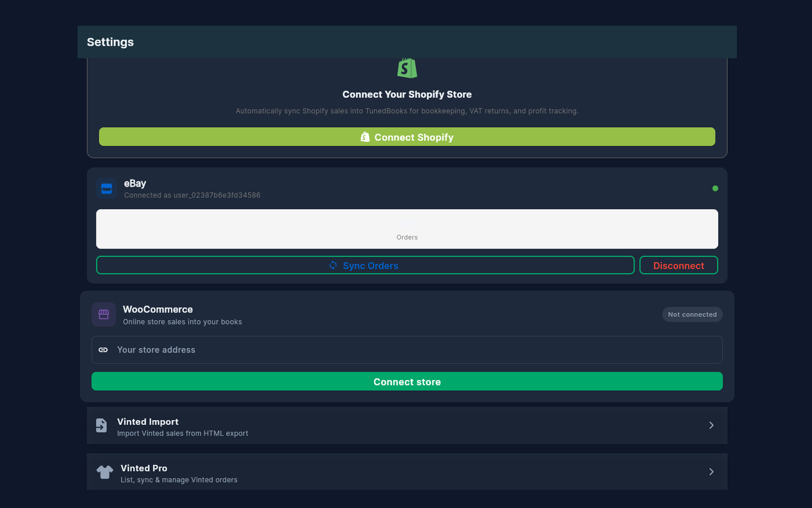The width and height of the screenshot is (812, 508).
Task: Click the Not connected WooCommerce badge
Action: (692, 314)
